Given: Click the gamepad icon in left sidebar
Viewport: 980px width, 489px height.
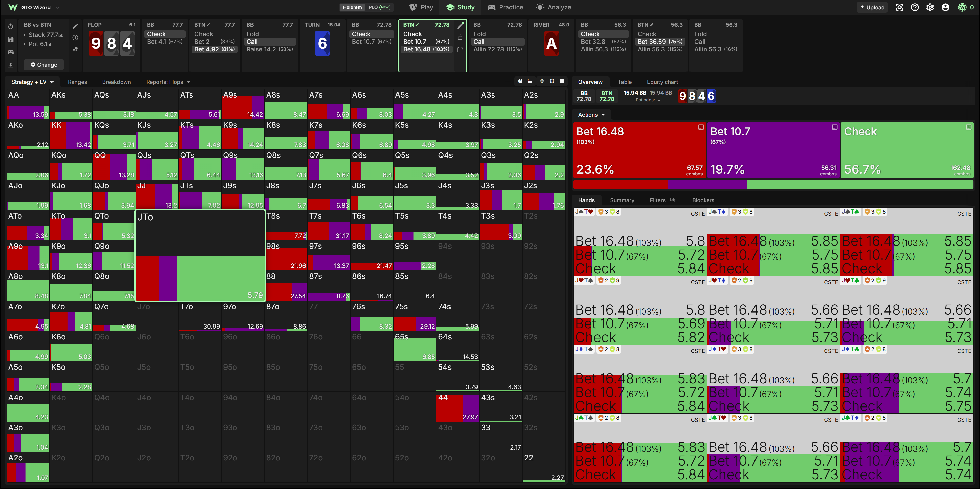Looking at the screenshot, I should tap(11, 52).
